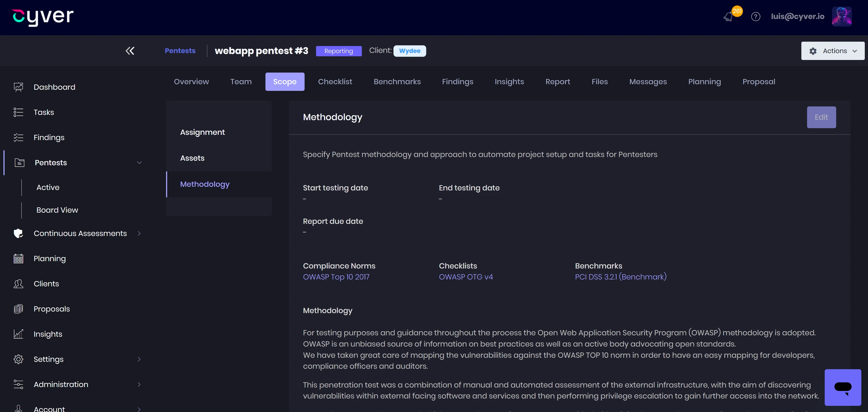Open the Actions dropdown menu
This screenshot has height=412, width=868.
pyautogui.click(x=832, y=51)
